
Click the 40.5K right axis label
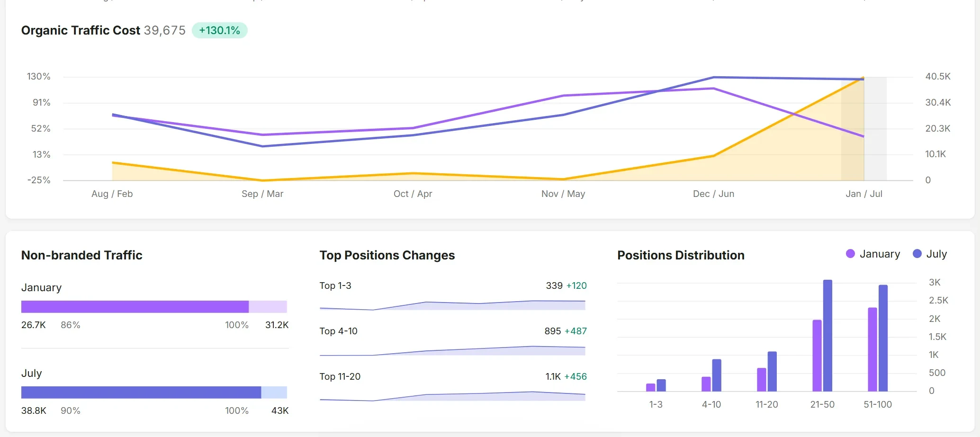(938, 76)
